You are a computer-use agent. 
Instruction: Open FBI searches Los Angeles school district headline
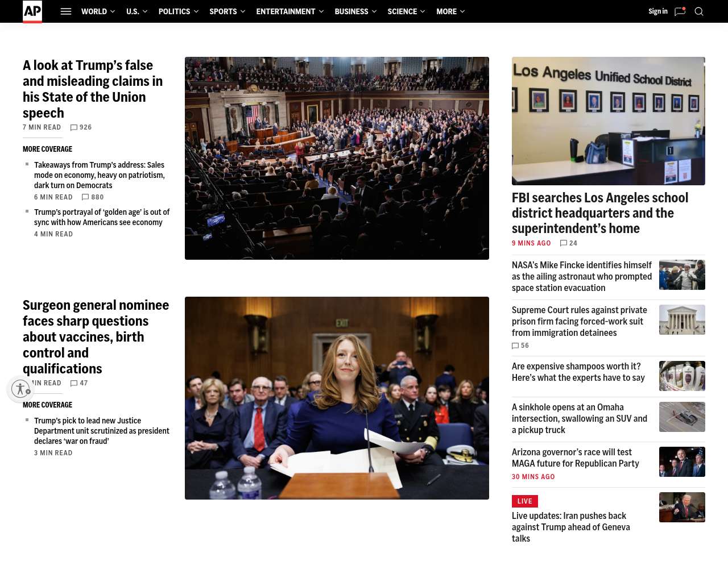pyautogui.click(x=600, y=213)
